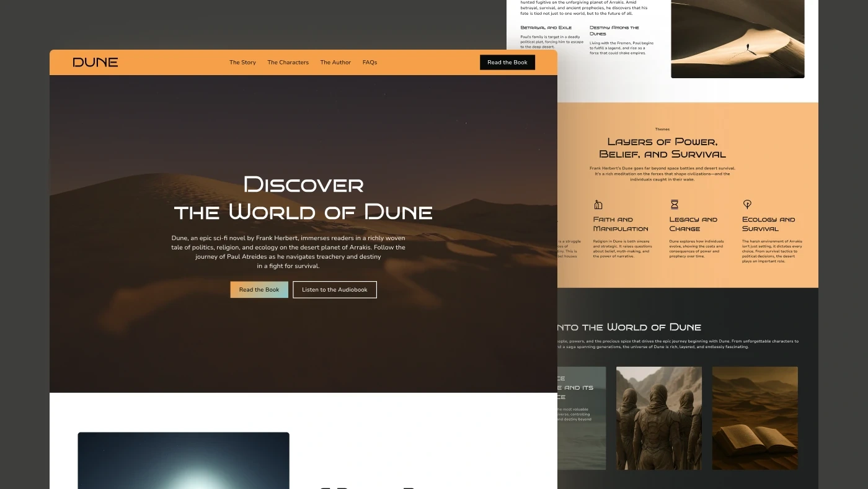Click the text 'Dune explores how individuals evolve'
Viewport: 868px width, 489px height.
pos(696,244)
